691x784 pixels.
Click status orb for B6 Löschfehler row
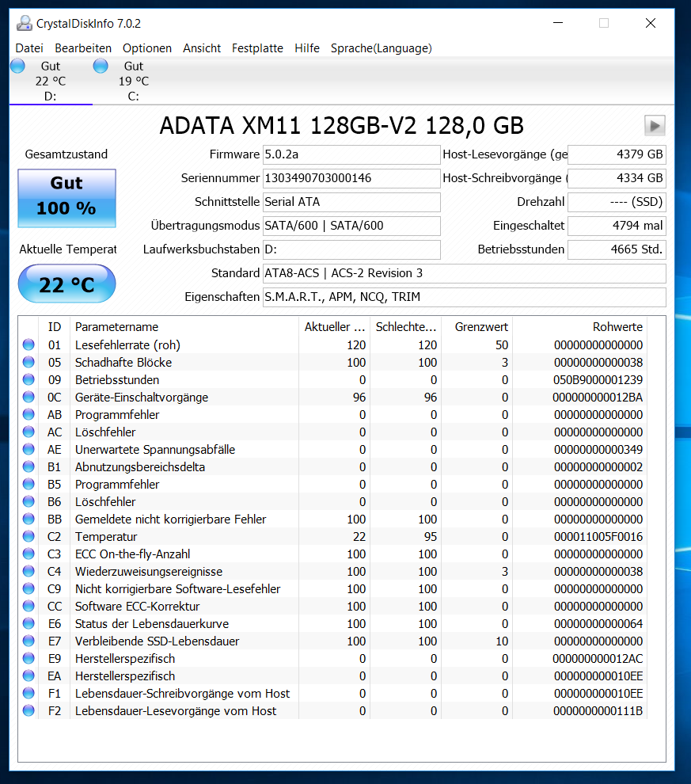(x=28, y=501)
